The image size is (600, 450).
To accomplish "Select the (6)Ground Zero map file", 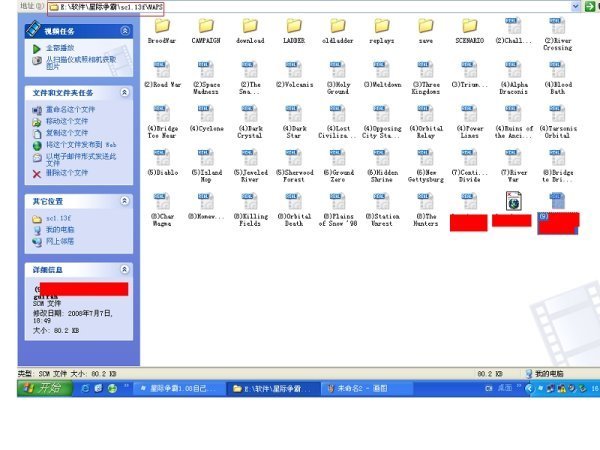I will [x=338, y=166].
